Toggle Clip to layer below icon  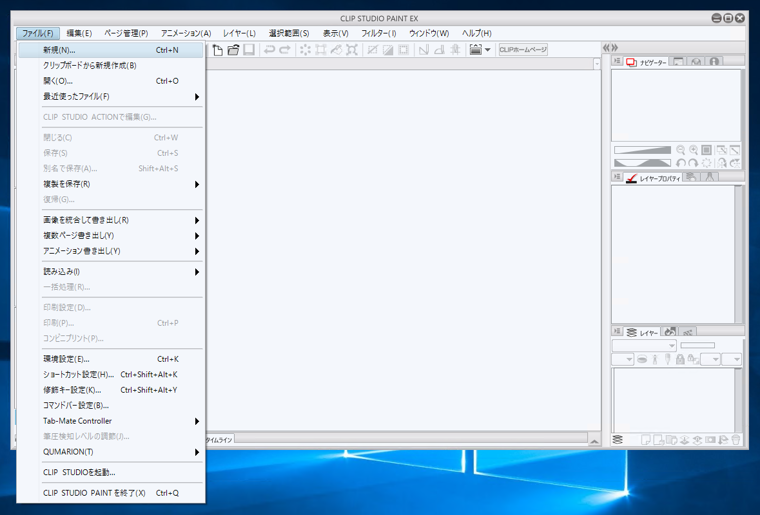[x=642, y=359]
